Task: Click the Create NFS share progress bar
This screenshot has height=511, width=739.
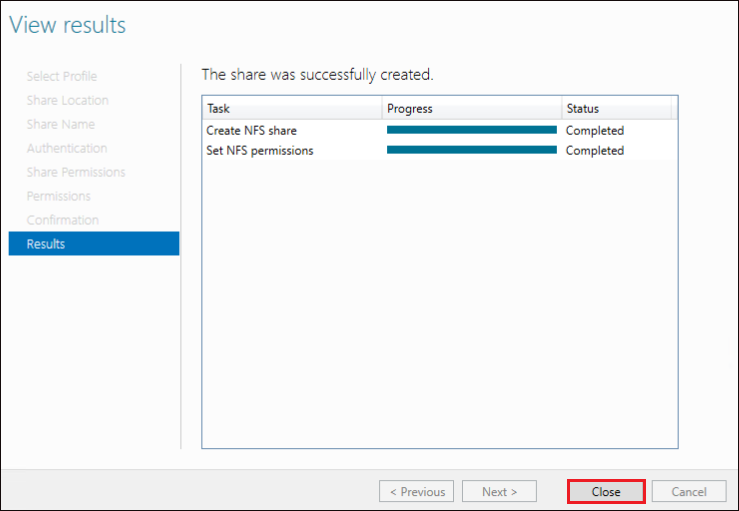Action: [x=472, y=130]
